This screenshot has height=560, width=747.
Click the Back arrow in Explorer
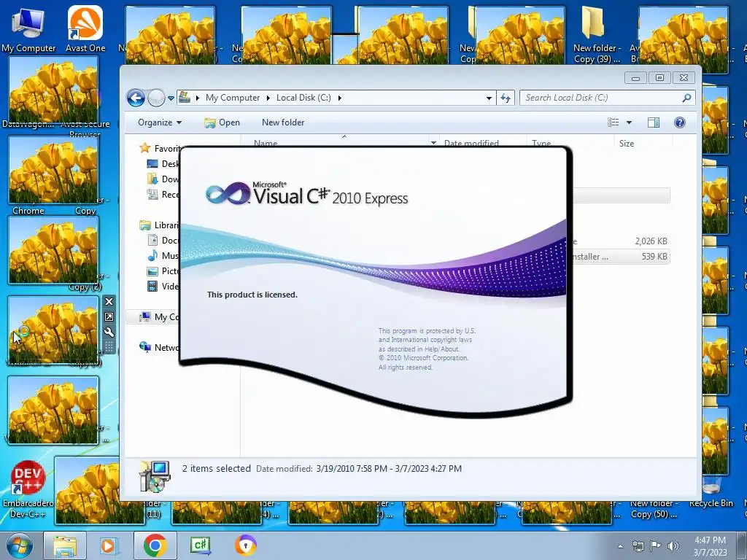[136, 98]
